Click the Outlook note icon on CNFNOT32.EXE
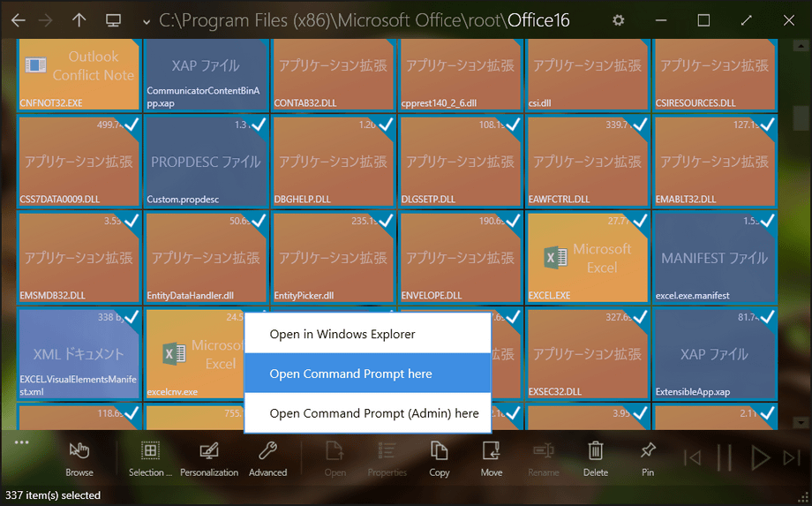 coord(35,65)
